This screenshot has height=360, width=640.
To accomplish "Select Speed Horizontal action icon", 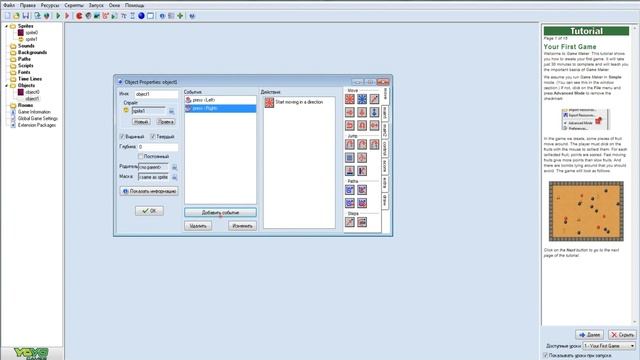I will (x=350, y=112).
